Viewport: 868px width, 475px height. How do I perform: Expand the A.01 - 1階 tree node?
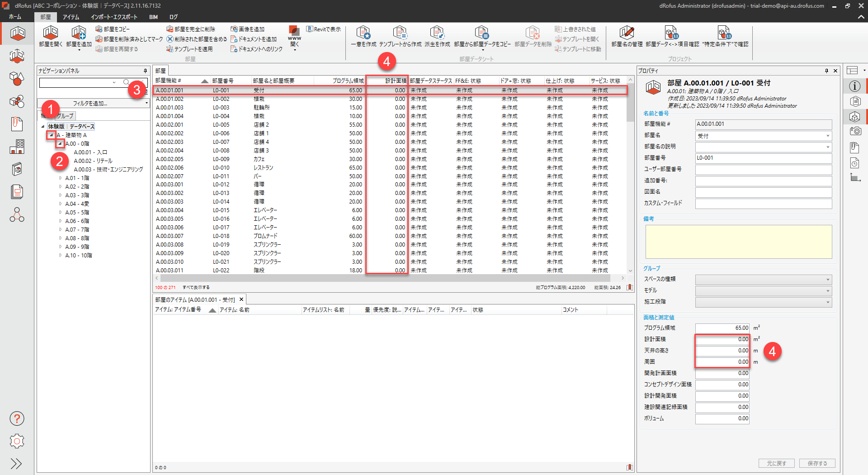[x=61, y=178]
